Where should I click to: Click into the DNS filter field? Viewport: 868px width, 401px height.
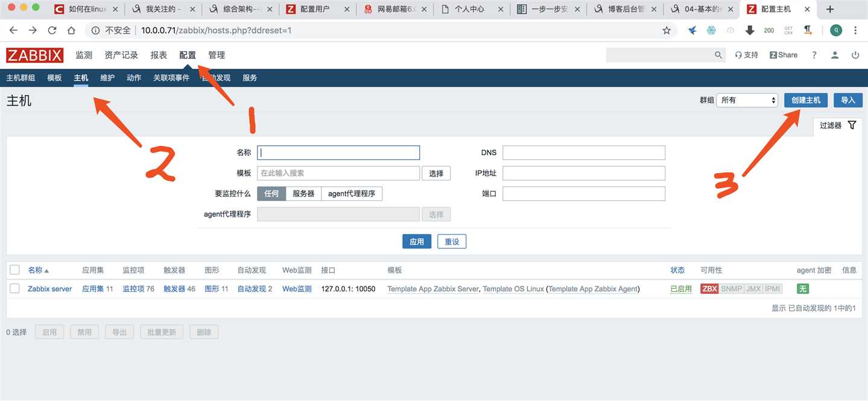click(584, 153)
